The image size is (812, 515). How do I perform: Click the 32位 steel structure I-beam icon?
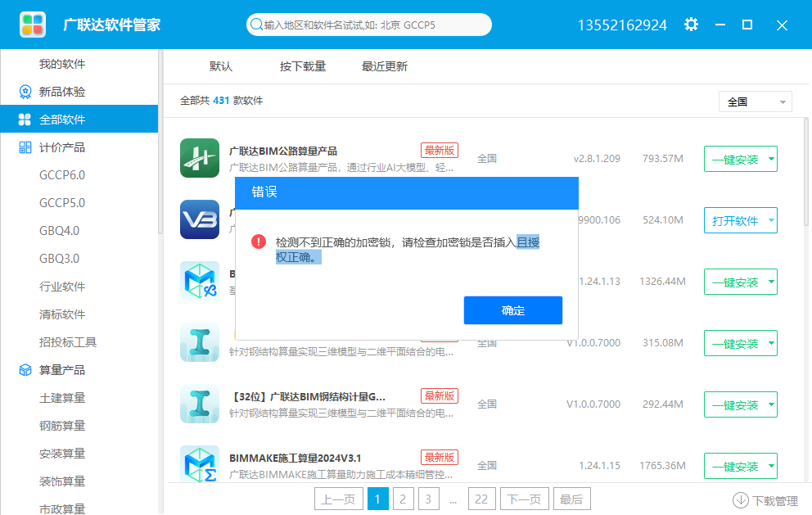200,404
